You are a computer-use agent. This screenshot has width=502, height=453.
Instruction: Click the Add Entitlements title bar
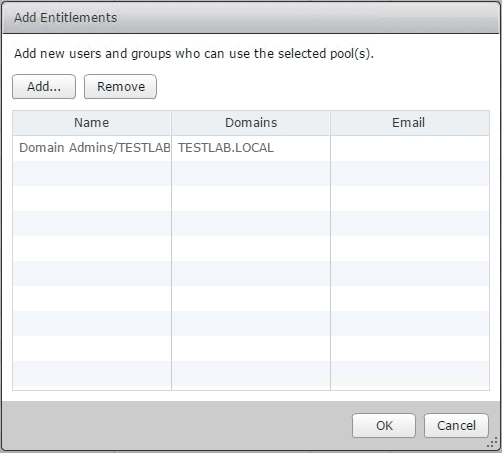(x=251, y=17)
